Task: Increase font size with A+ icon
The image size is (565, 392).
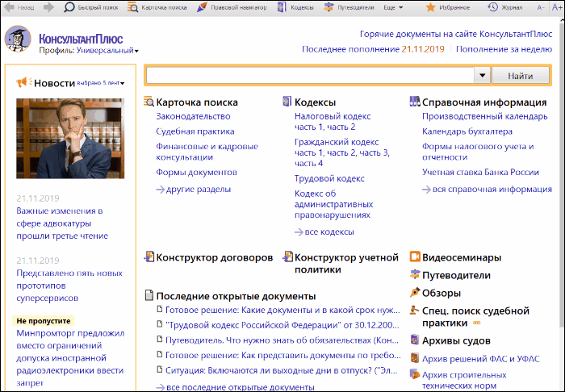Action: pos(557,7)
